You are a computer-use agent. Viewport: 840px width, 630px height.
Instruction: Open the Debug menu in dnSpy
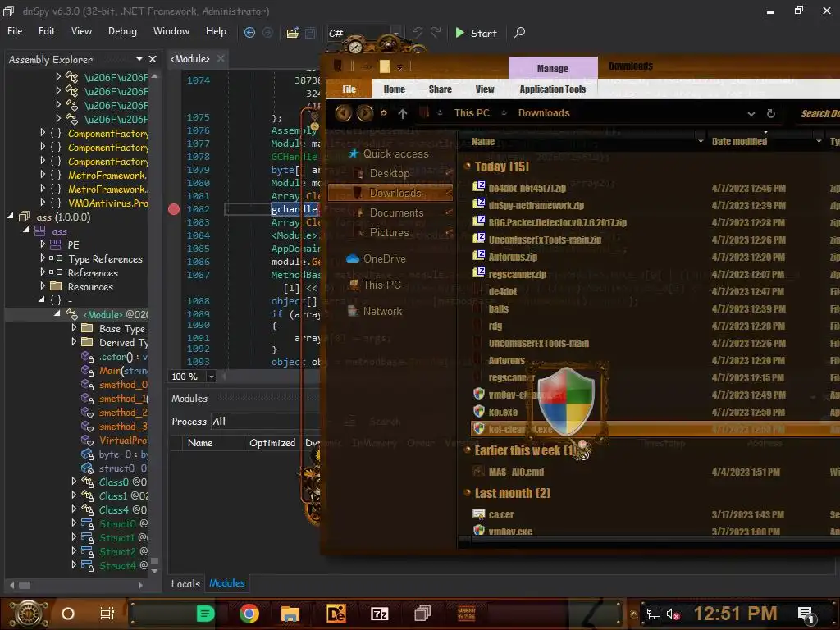click(122, 31)
